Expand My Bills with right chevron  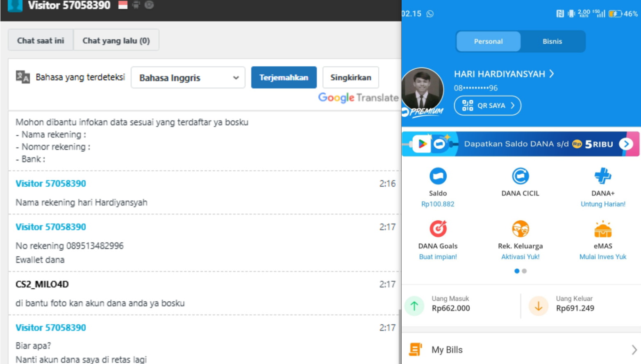(634, 350)
